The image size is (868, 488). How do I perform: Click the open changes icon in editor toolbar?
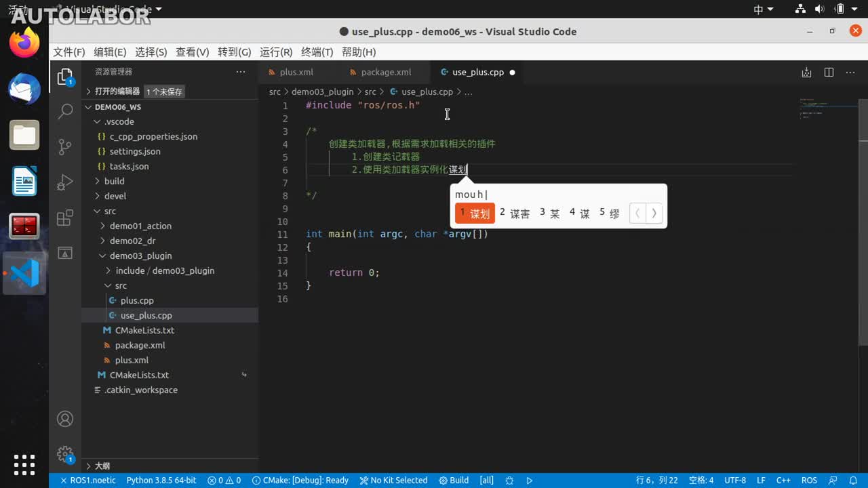point(806,73)
